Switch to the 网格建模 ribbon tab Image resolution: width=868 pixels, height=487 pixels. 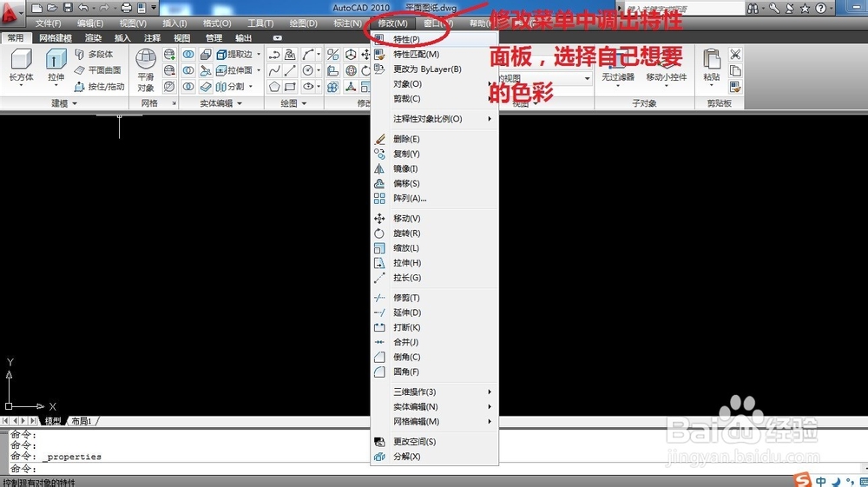[x=56, y=37]
